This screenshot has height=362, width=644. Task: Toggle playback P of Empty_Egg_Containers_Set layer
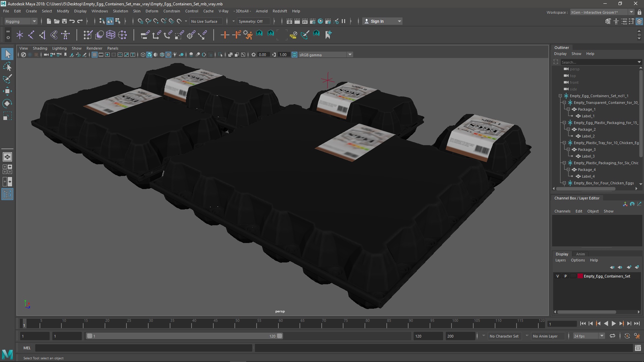(566, 276)
